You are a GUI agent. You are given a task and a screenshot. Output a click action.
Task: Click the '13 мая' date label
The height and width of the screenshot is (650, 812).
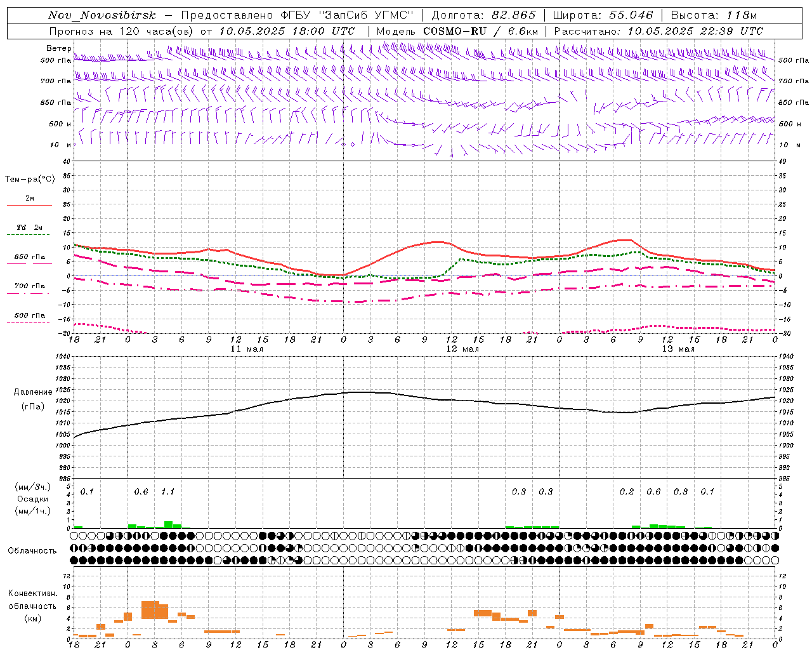(x=678, y=349)
